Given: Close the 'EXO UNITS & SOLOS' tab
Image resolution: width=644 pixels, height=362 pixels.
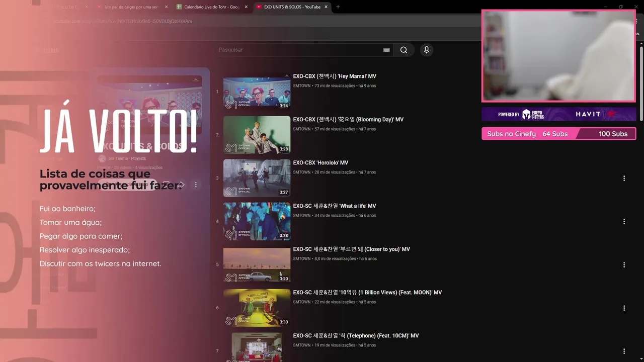Looking at the screenshot, I should click(326, 7).
